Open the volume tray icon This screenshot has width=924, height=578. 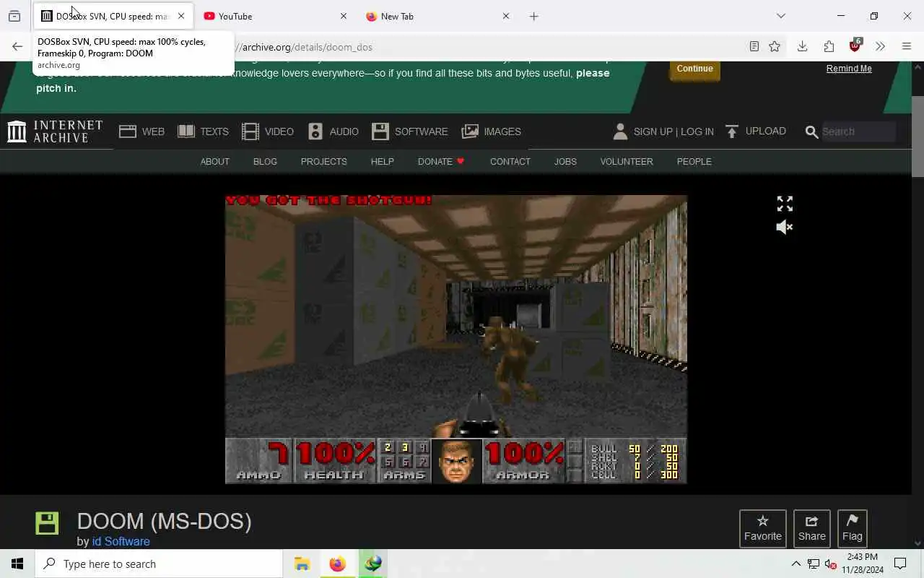[830, 564]
